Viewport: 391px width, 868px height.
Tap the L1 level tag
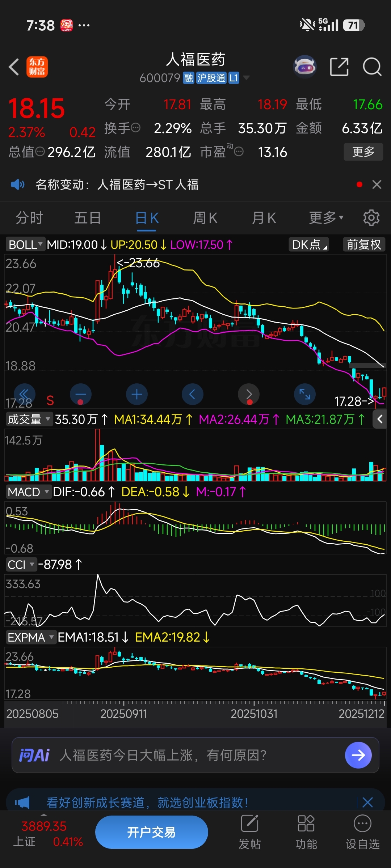coord(234,78)
